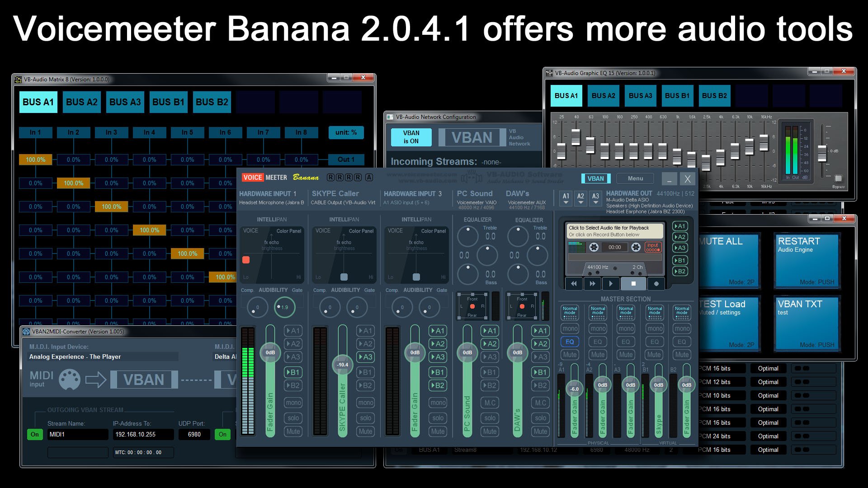Toggle VBAN is ON switch
Screen dimensions: 868x488
[x=411, y=137]
